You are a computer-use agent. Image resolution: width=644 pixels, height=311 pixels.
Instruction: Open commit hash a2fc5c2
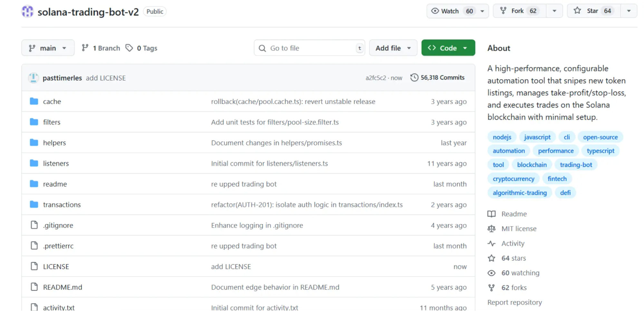pos(375,78)
